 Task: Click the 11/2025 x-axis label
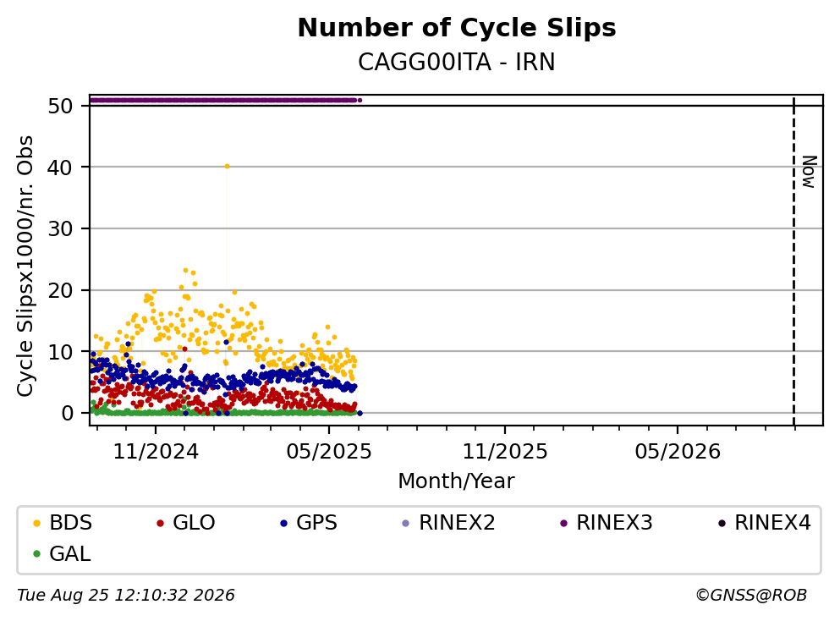tap(505, 452)
